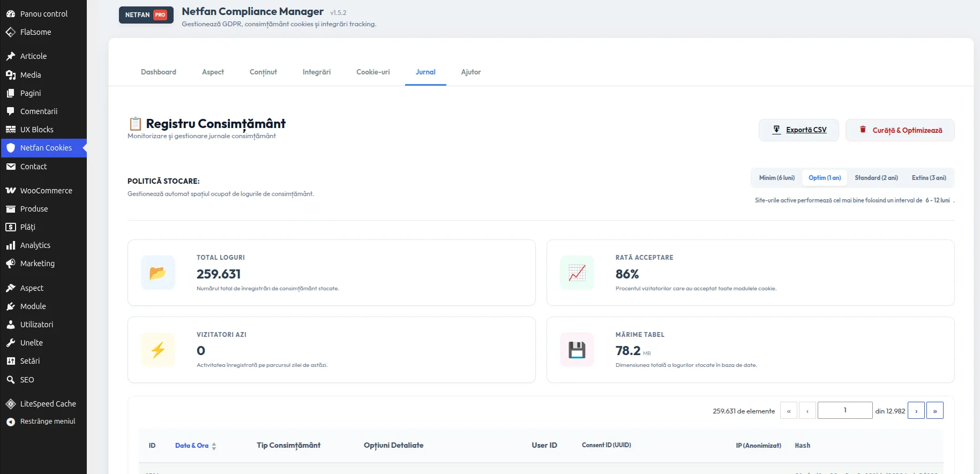Click the Flatsome diamond icon
This screenshot has width=980, height=474.
click(x=11, y=32)
